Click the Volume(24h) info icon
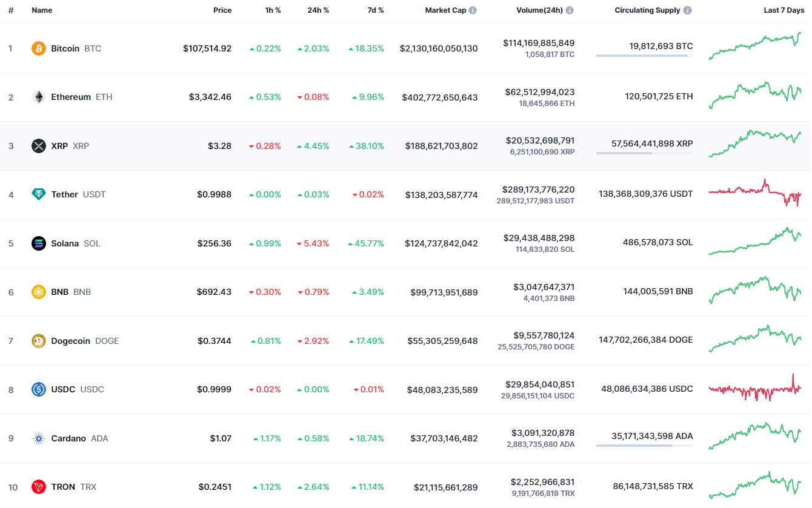This screenshot has width=812, height=508. tap(570, 10)
